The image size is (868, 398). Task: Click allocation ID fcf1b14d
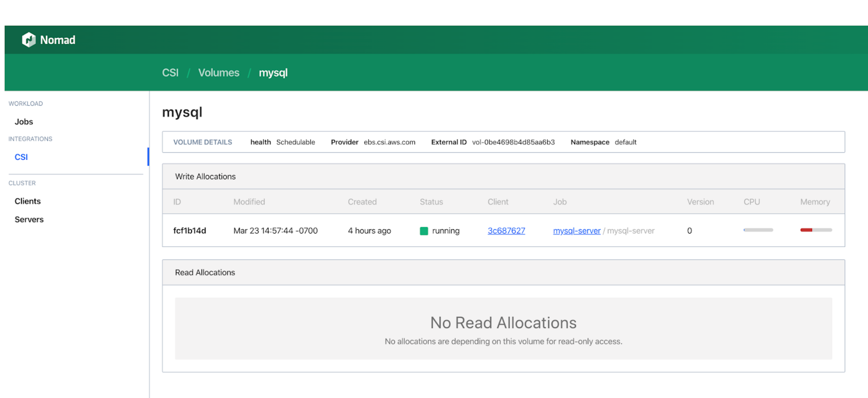pos(189,230)
